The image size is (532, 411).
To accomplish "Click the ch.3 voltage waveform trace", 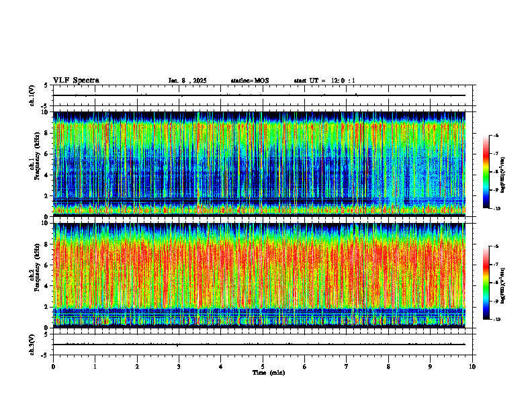I will pyautogui.click(x=259, y=345).
